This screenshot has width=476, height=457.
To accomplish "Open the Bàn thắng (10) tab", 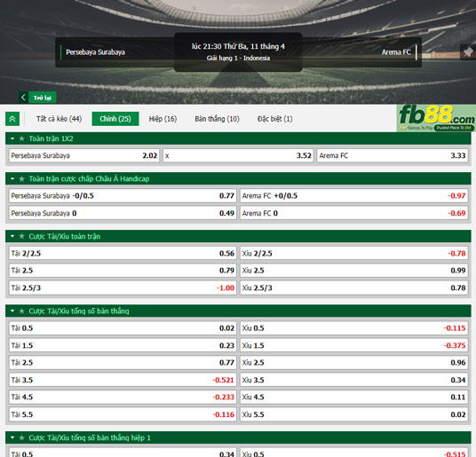I will pos(217,119).
